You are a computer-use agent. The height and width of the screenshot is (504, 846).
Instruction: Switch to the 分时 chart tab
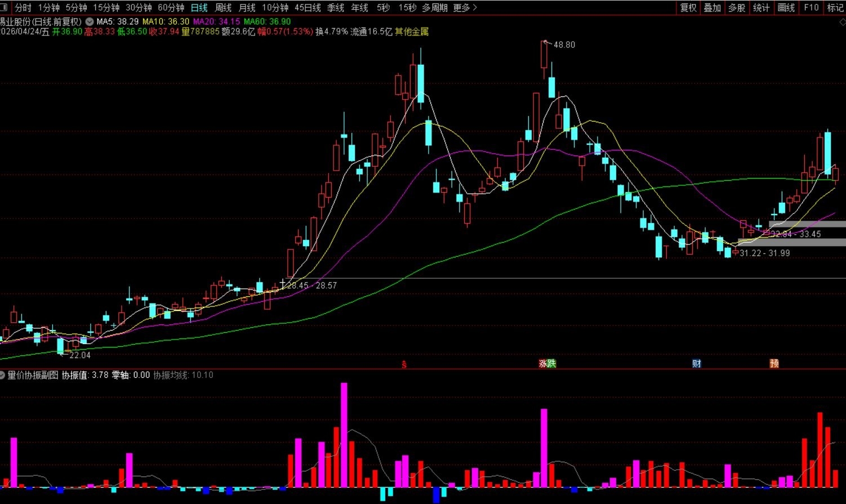[x=23, y=7]
